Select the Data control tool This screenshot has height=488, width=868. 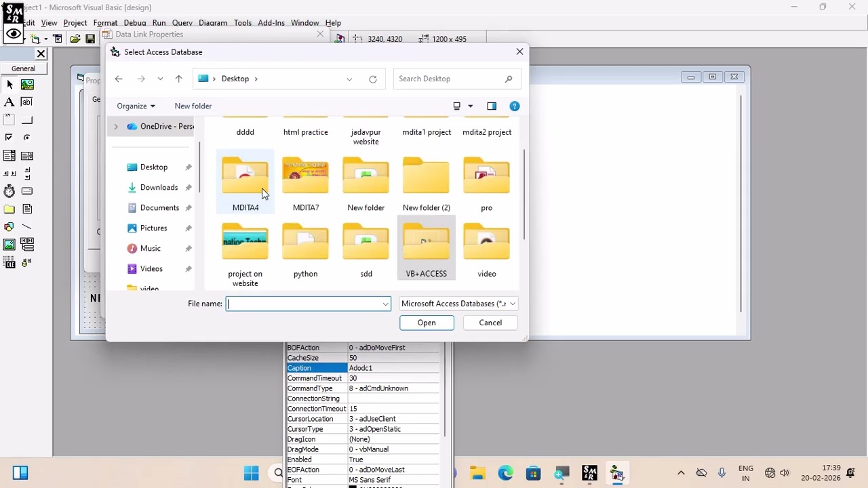click(x=27, y=245)
